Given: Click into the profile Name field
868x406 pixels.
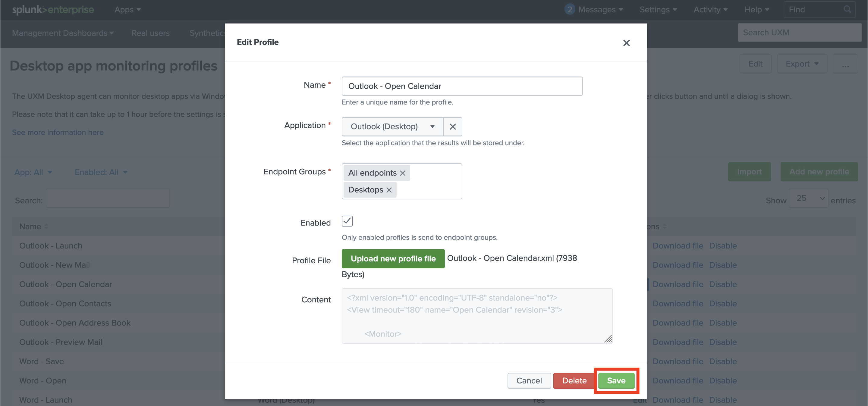Looking at the screenshot, I should pos(462,86).
